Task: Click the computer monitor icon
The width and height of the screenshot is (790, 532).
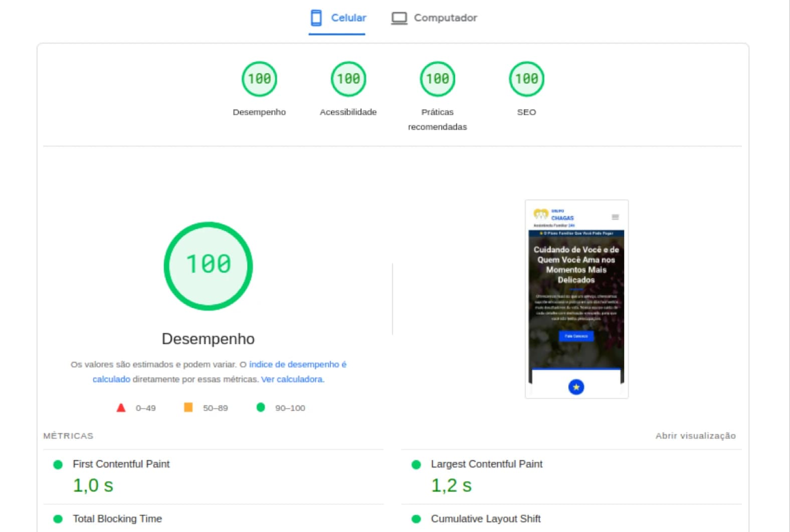Action: pos(399,19)
